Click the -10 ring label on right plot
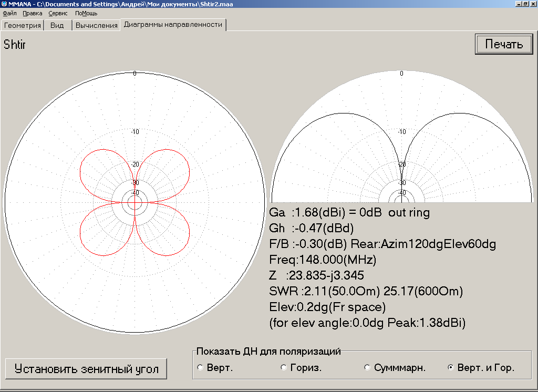Screen dimensions: 538x392 point(402,132)
